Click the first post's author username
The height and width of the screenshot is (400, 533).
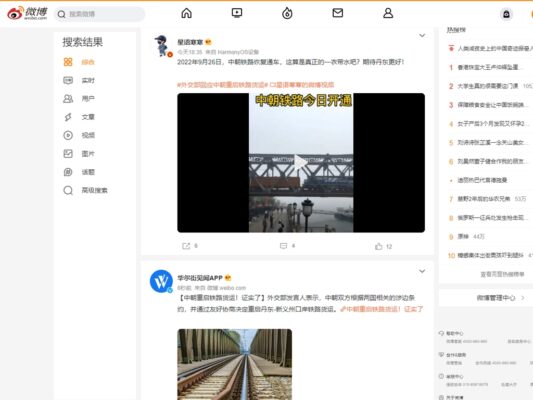tap(190, 42)
